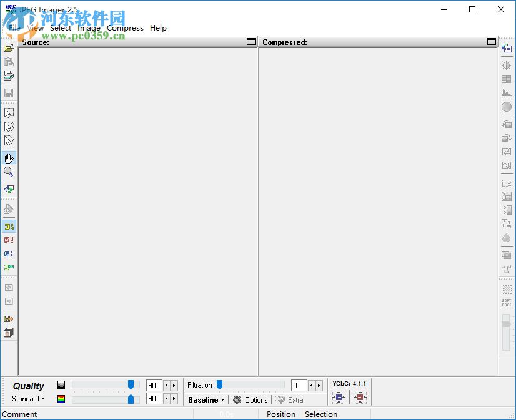This screenshot has width=516, height=420.
Task: Click the Extra button
Action: [290, 400]
